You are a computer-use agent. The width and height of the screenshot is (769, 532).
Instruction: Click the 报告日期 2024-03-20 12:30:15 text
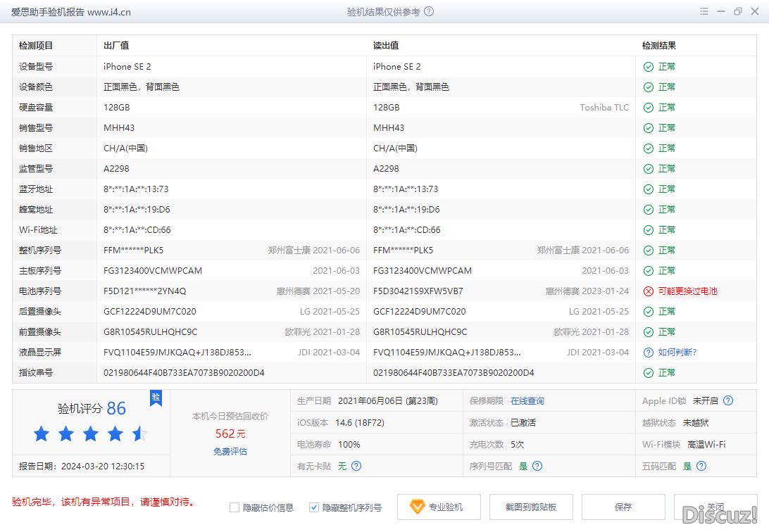(x=82, y=466)
